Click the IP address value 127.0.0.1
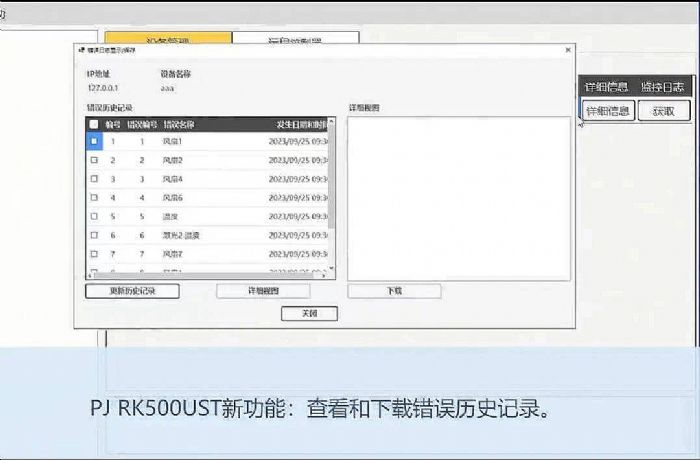700x460 pixels. point(103,88)
